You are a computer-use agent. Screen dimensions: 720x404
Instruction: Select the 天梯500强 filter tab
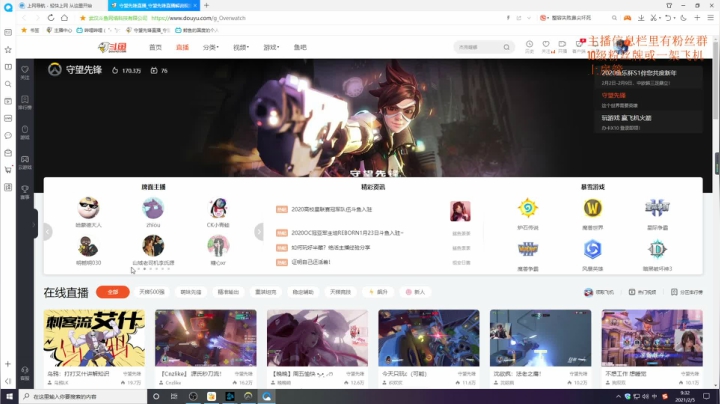[152, 292]
